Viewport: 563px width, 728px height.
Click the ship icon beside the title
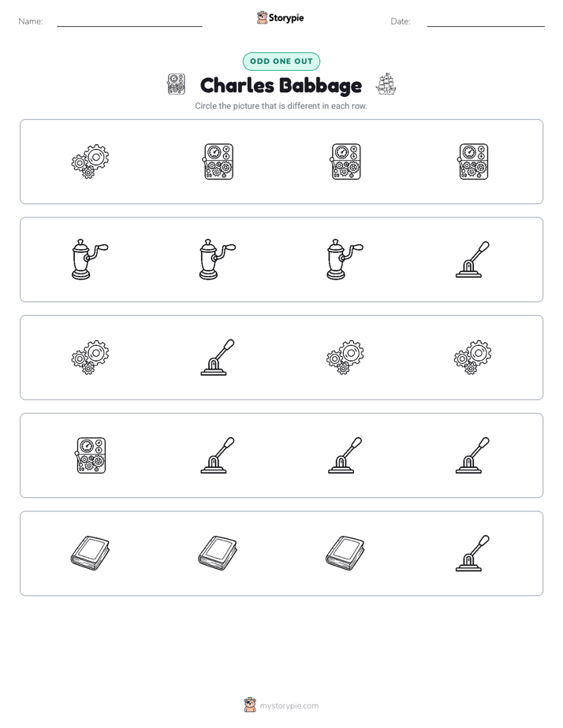tap(386, 84)
